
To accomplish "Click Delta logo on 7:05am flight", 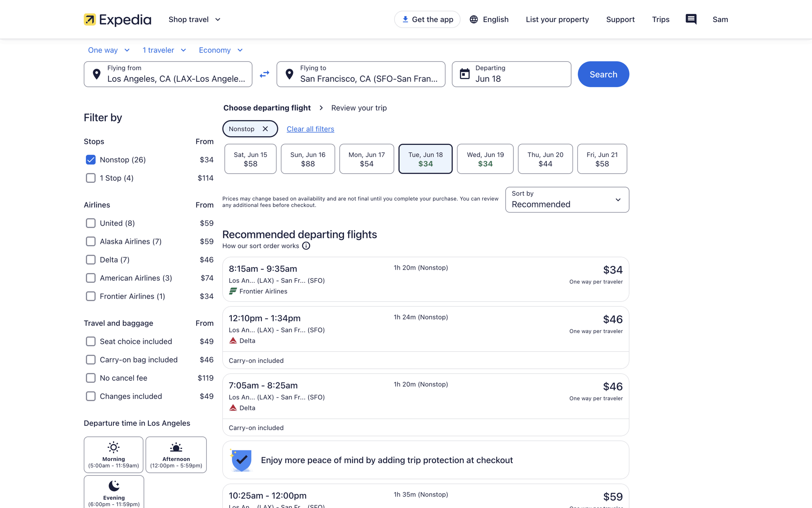I will (x=233, y=408).
